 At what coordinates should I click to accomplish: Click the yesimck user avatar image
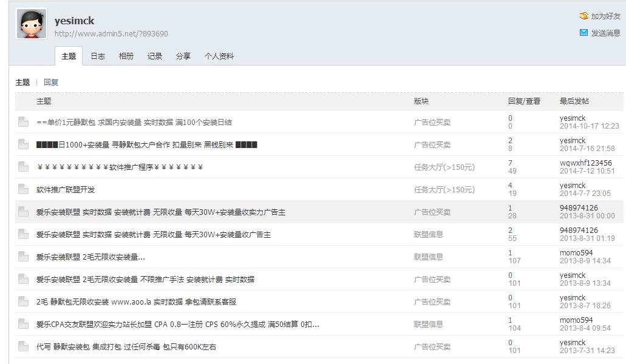point(32,24)
